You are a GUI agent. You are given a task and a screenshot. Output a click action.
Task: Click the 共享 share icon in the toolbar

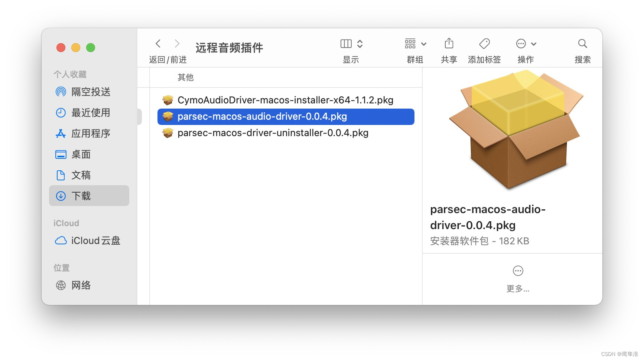tap(449, 44)
